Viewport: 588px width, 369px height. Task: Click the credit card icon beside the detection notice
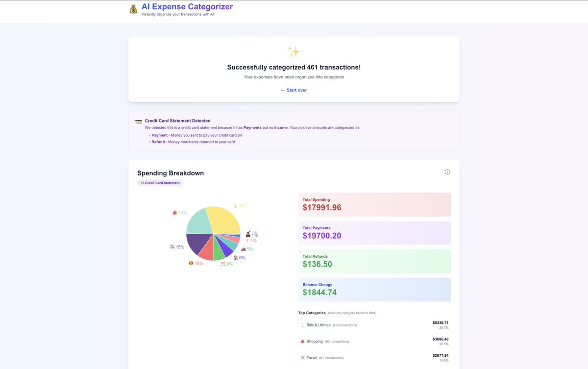[139, 121]
